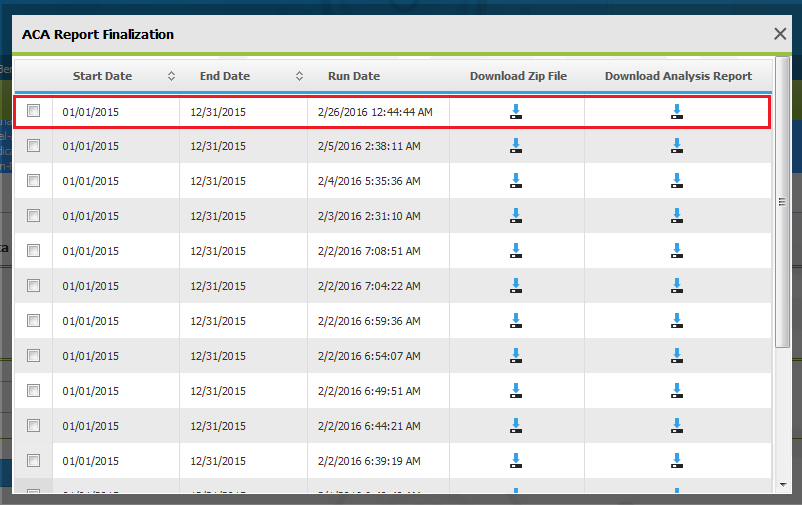Download zip file for 2/26/2016 12:44:44 AM run
This screenshot has width=802, height=505.
[x=516, y=112]
